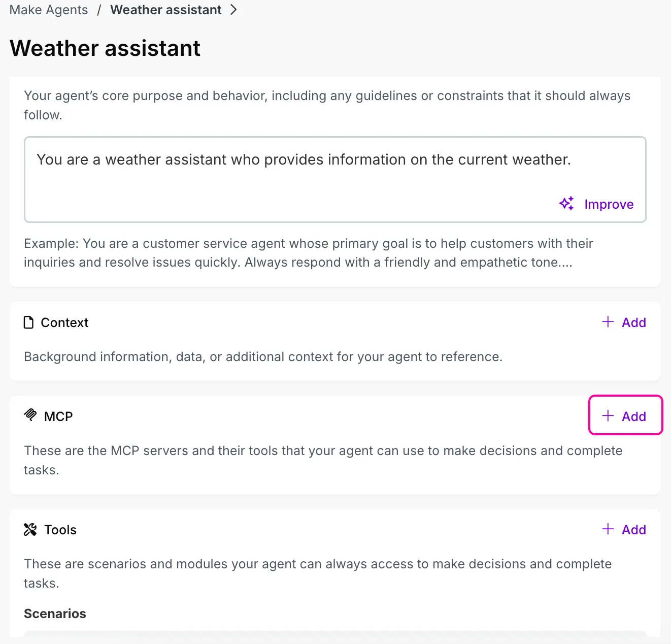This screenshot has height=644, width=671.
Task: Click the large Weather assistant page title
Action: tap(105, 48)
